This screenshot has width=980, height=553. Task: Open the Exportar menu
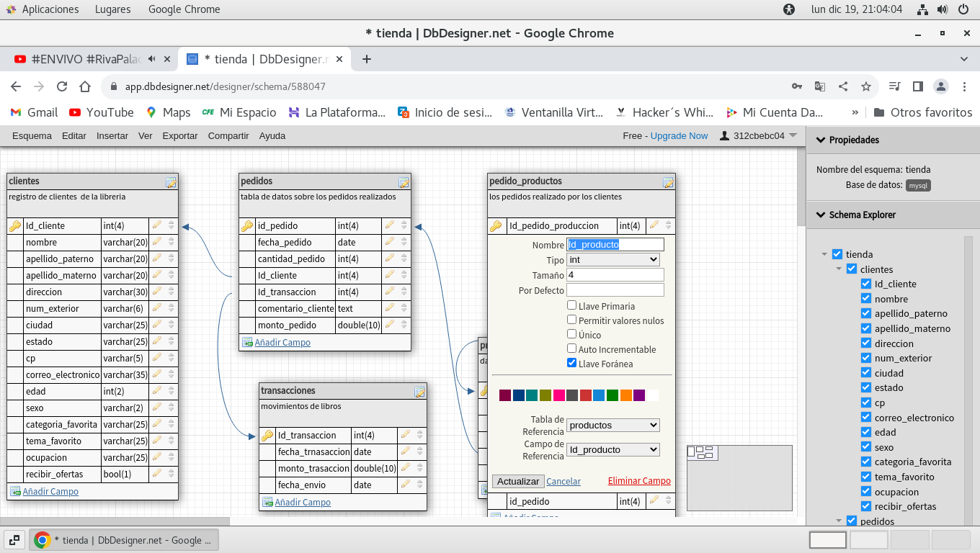(180, 135)
